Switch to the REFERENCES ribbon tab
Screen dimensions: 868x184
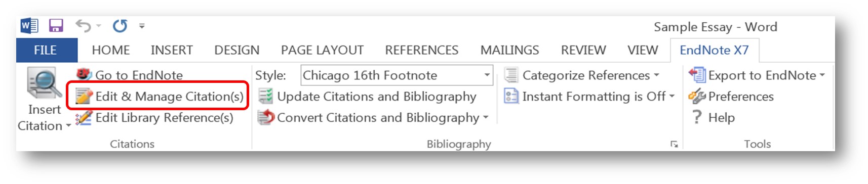click(421, 50)
